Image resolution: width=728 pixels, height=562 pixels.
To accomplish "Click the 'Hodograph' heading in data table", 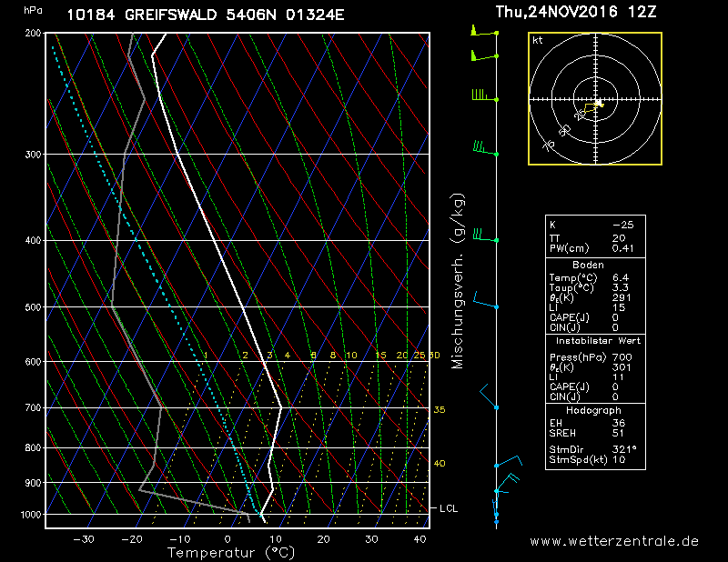I will pyautogui.click(x=595, y=411).
